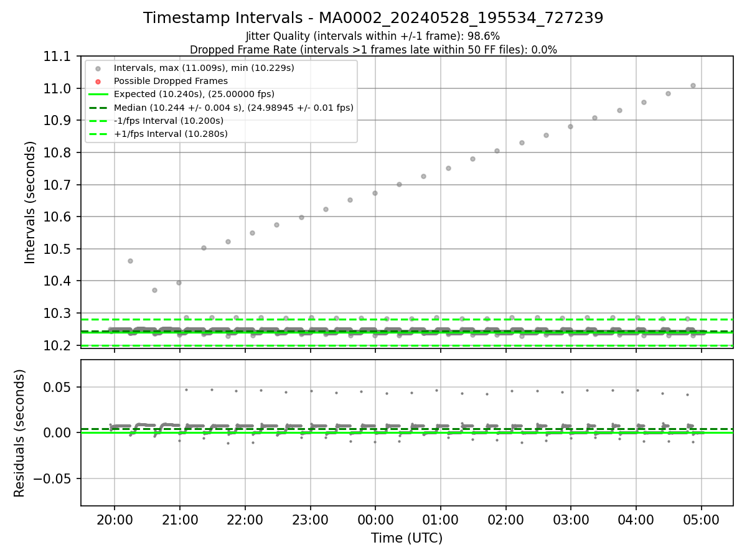Click the +1/fps Interval legend line sample

(x=98, y=134)
